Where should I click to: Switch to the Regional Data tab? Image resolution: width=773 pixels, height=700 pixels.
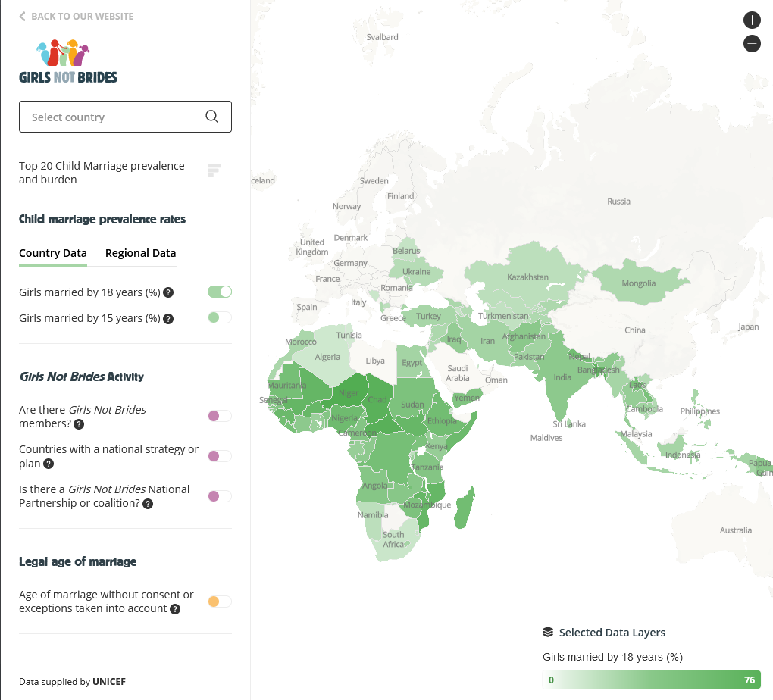click(x=140, y=253)
